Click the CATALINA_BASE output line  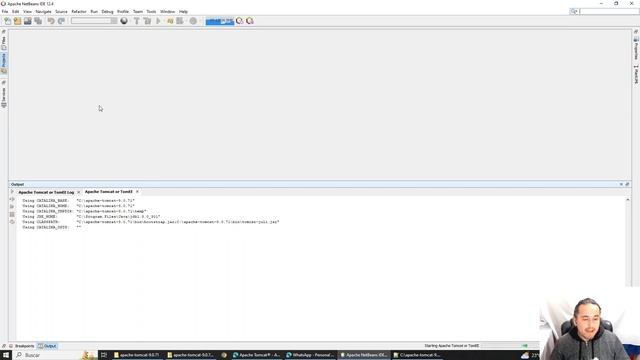tap(78, 201)
